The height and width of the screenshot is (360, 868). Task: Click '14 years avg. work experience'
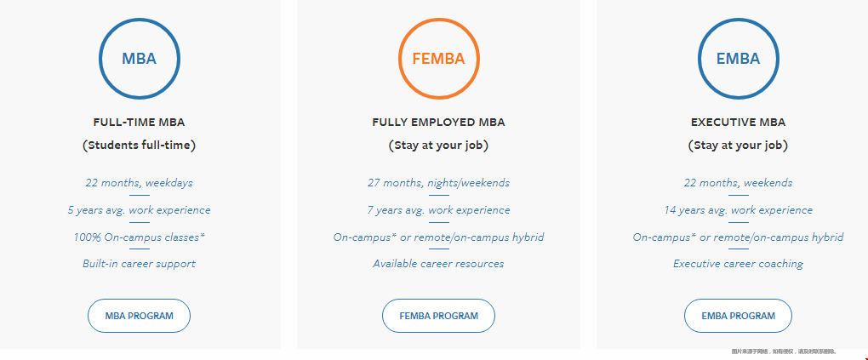coord(738,210)
